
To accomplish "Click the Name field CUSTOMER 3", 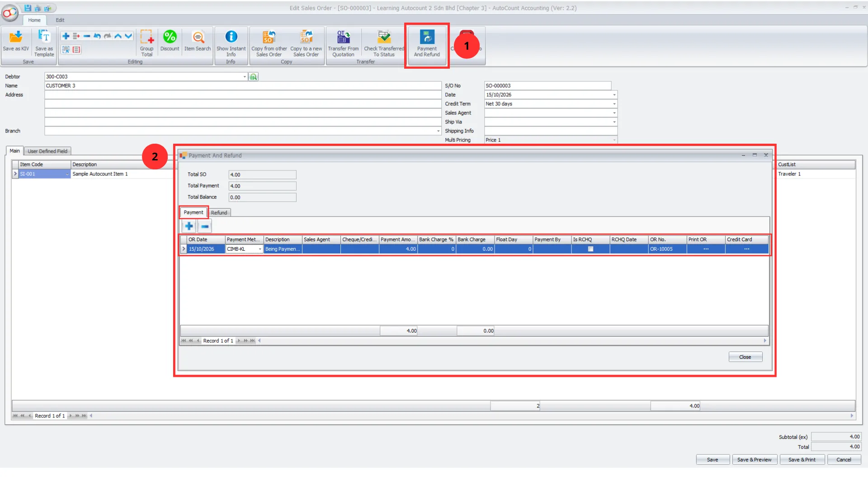I will click(x=243, y=86).
